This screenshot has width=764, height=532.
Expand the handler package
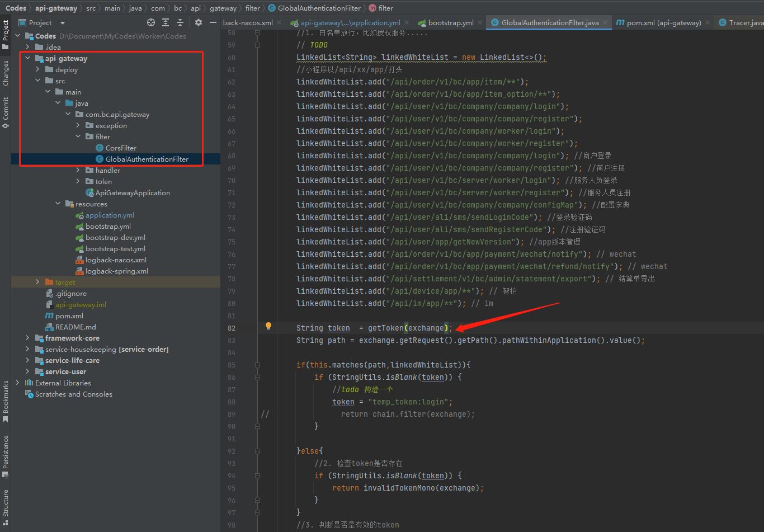pyautogui.click(x=78, y=170)
